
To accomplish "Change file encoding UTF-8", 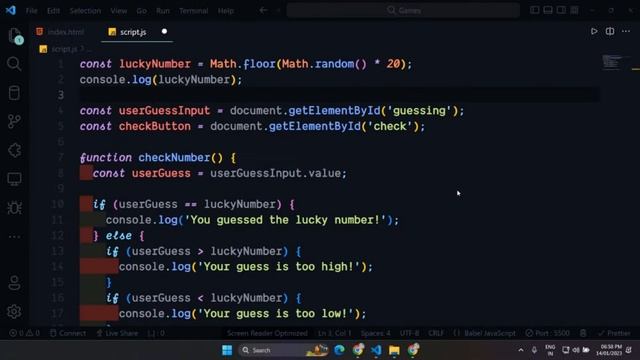I will click(409, 333).
